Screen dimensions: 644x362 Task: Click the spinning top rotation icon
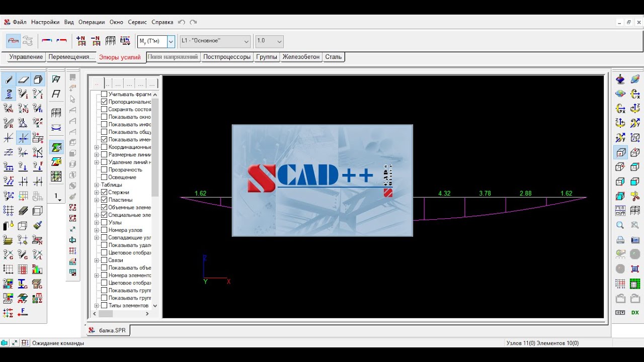pyautogui.click(x=620, y=79)
